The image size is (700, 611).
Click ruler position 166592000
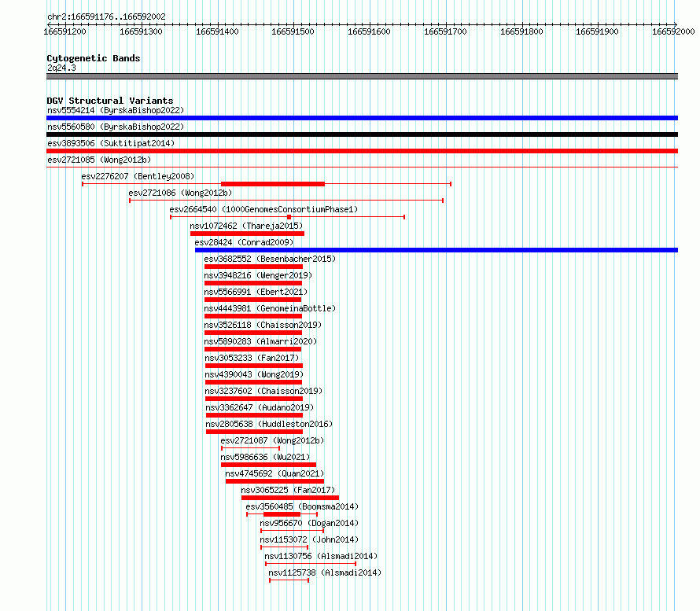click(674, 31)
